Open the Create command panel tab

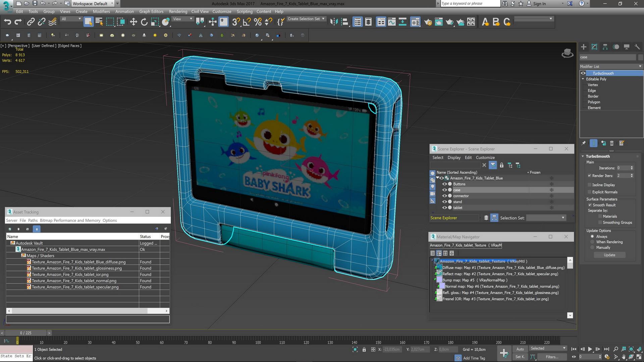[584, 47]
